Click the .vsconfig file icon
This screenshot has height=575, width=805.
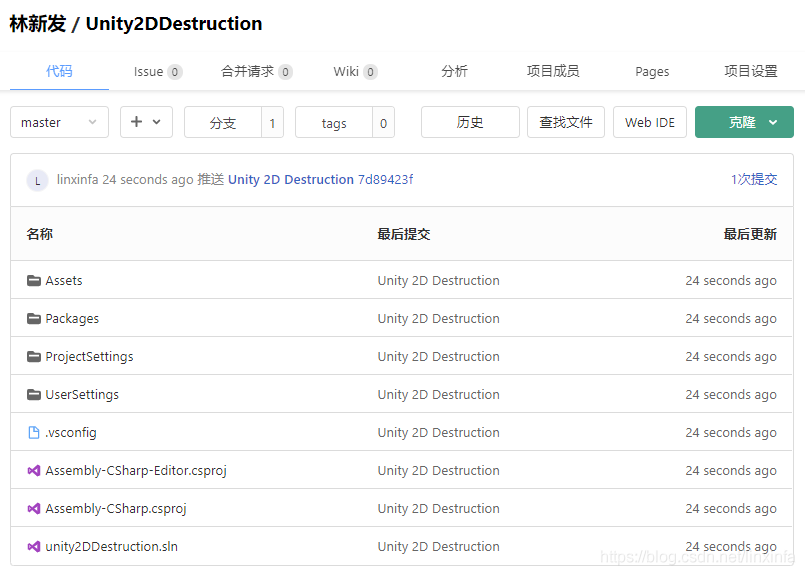point(34,433)
